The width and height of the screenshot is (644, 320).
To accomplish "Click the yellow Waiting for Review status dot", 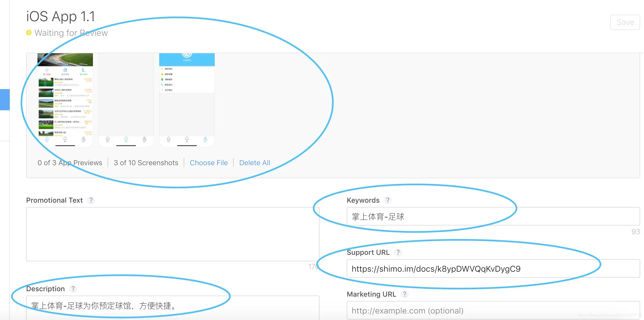I will [29, 33].
